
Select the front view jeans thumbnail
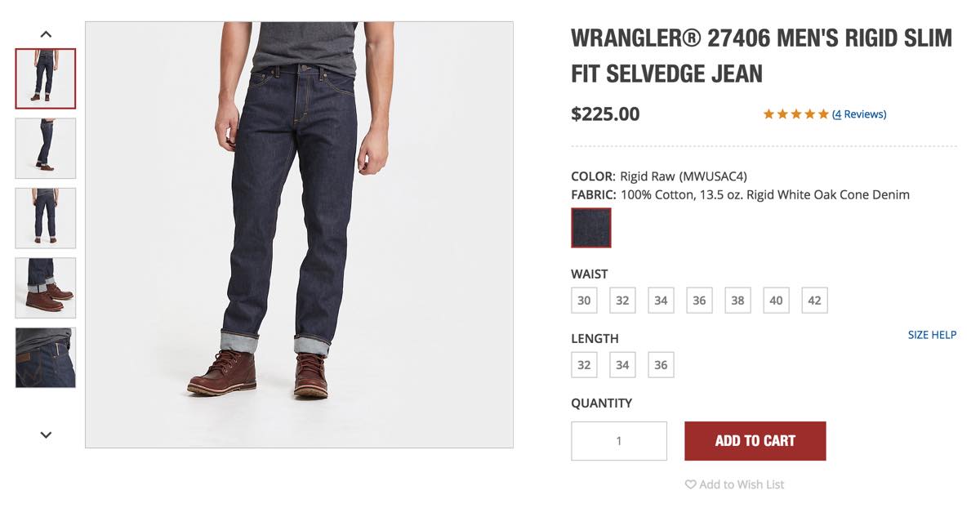click(x=46, y=78)
